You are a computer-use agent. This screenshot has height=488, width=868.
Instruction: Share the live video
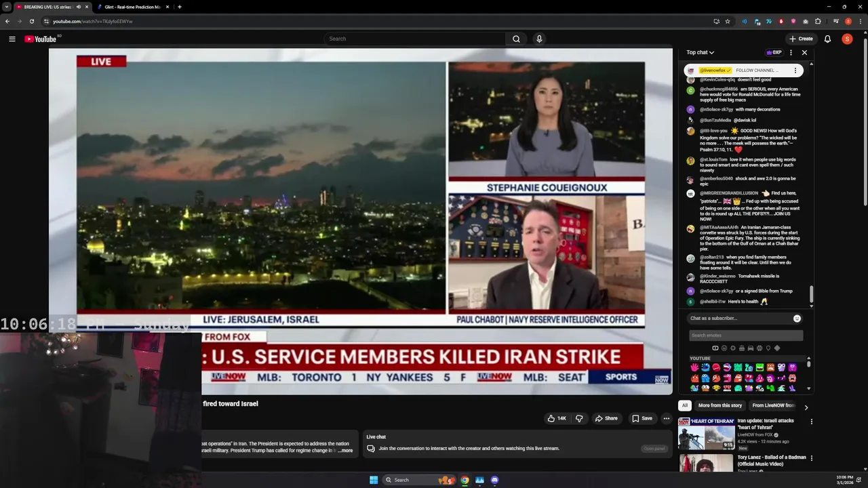click(x=606, y=418)
